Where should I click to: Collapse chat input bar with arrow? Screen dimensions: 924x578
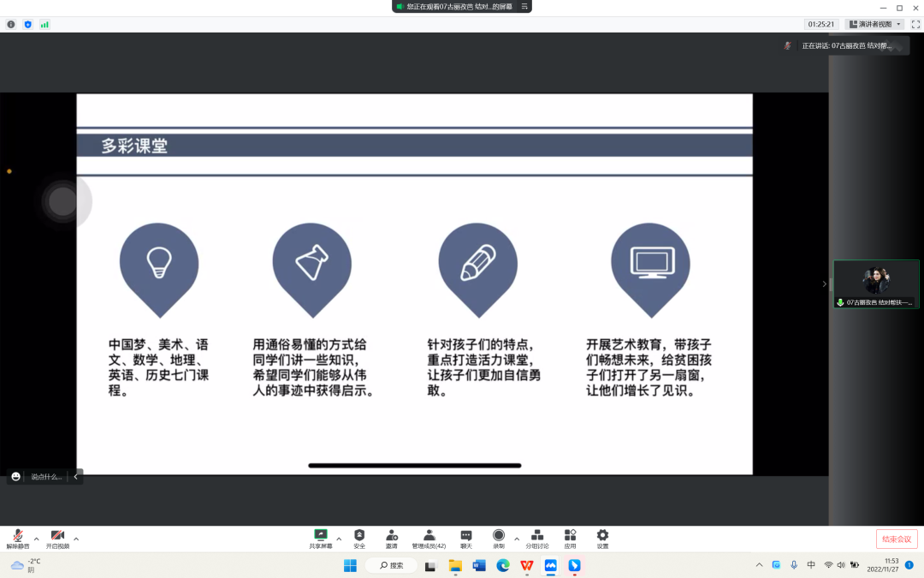click(75, 477)
